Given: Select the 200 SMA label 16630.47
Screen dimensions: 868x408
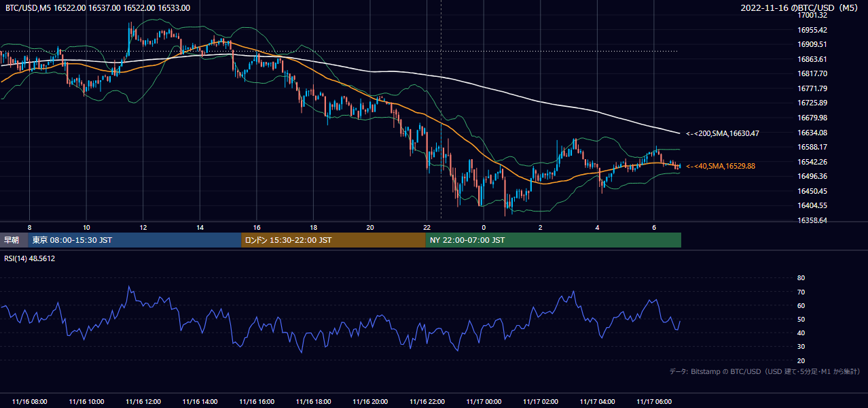Looking at the screenshot, I should pos(722,133).
